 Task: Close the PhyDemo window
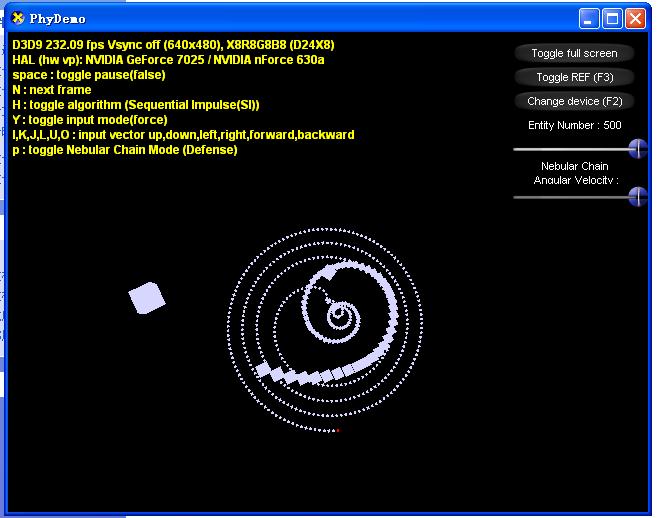[x=636, y=19]
